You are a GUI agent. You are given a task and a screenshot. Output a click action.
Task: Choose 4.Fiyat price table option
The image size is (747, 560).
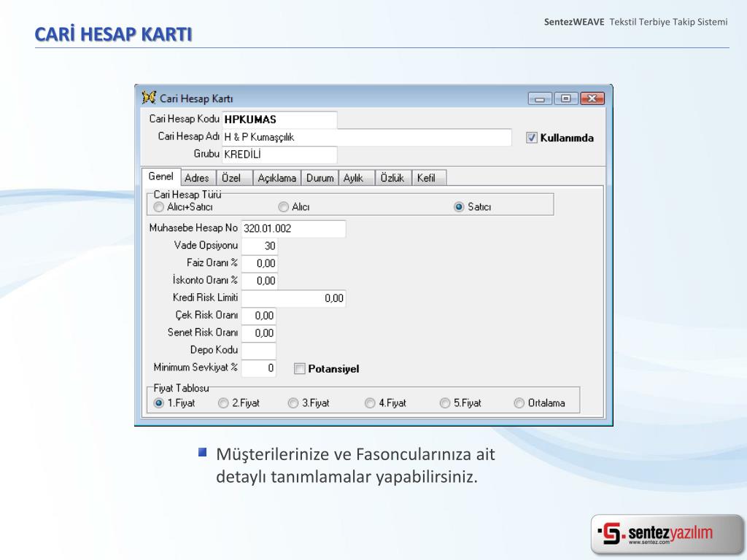pyautogui.click(x=370, y=402)
